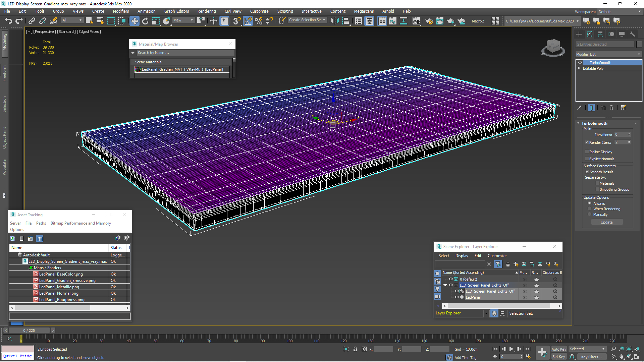This screenshot has height=362, width=644.
Task: Open the View reference coordinate dropdown
Action: (183, 20)
